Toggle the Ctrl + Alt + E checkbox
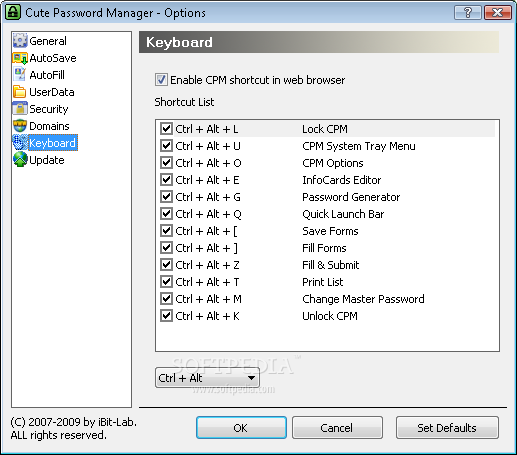The height and width of the screenshot is (455, 517). [x=166, y=180]
